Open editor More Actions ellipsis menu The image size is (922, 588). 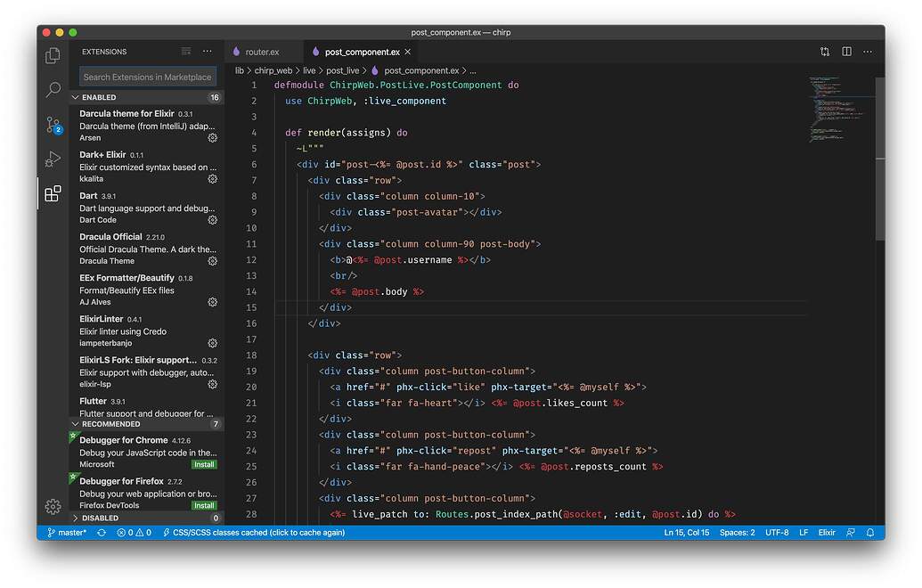pos(867,52)
